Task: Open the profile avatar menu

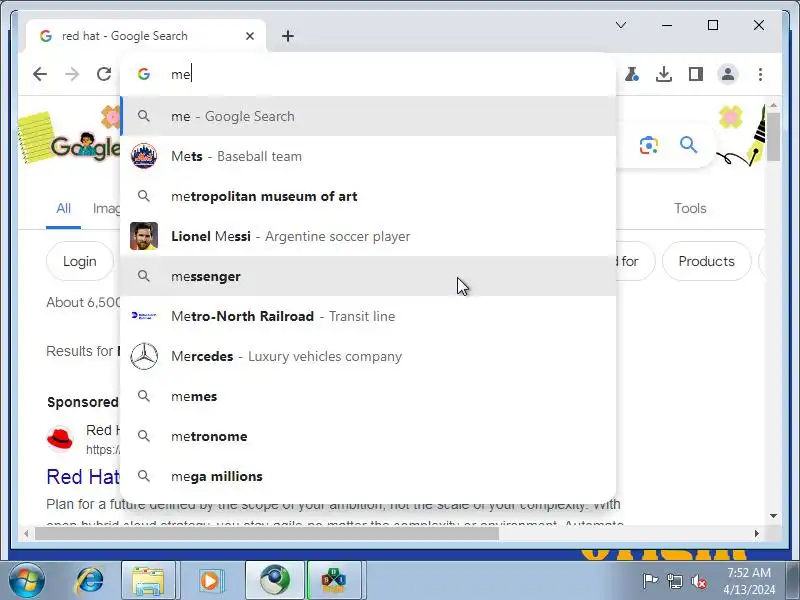Action: (x=728, y=74)
